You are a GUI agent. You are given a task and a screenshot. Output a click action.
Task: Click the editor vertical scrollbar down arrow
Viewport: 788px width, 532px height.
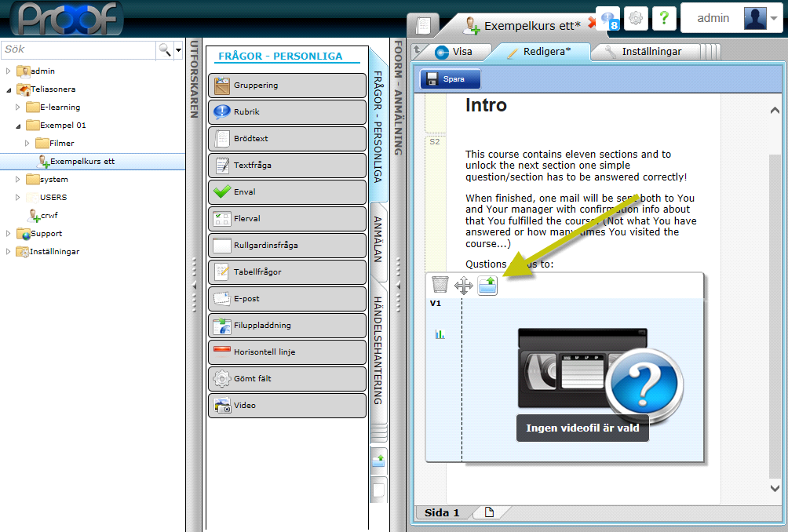click(775, 488)
